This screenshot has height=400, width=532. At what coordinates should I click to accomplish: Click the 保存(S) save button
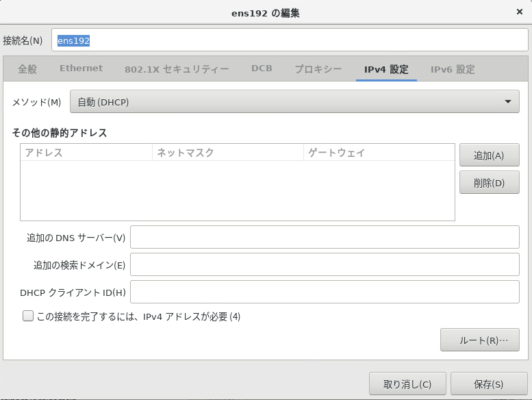tap(489, 384)
